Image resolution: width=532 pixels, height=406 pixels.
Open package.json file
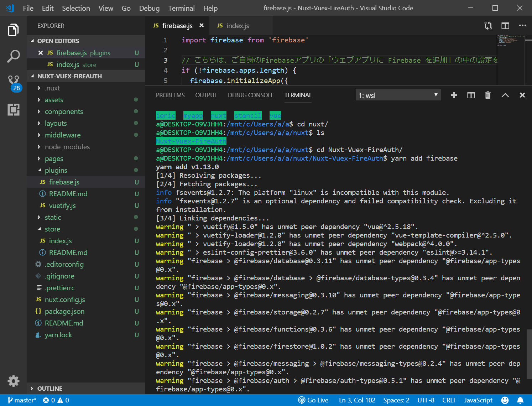(x=86, y=311)
